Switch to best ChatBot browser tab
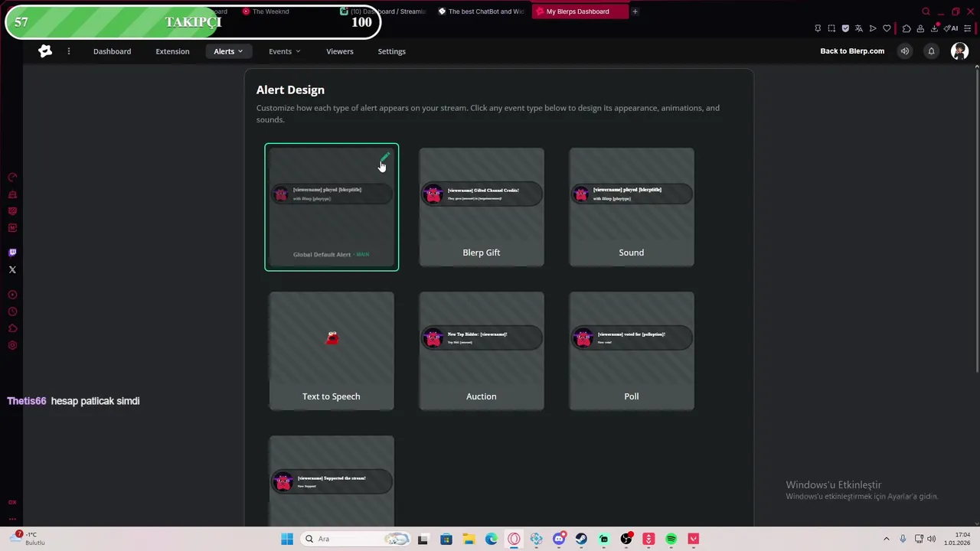This screenshot has width=980, height=551. [x=481, y=11]
